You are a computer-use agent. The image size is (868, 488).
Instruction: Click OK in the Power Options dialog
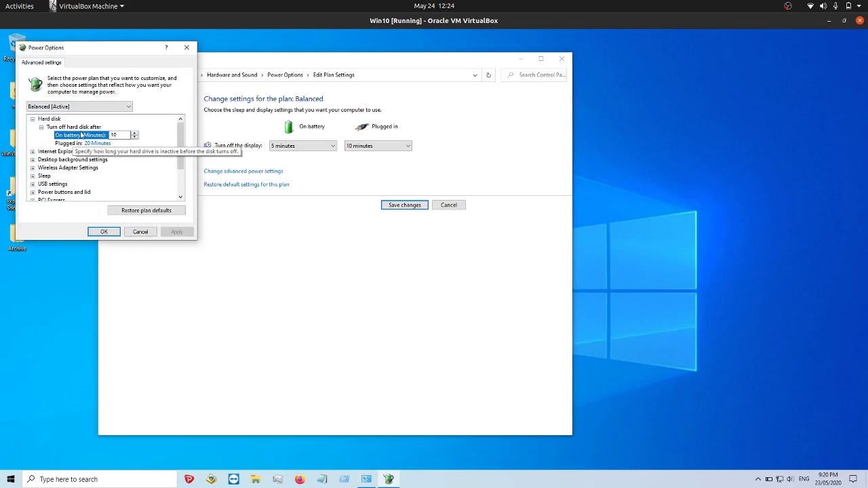coord(104,232)
